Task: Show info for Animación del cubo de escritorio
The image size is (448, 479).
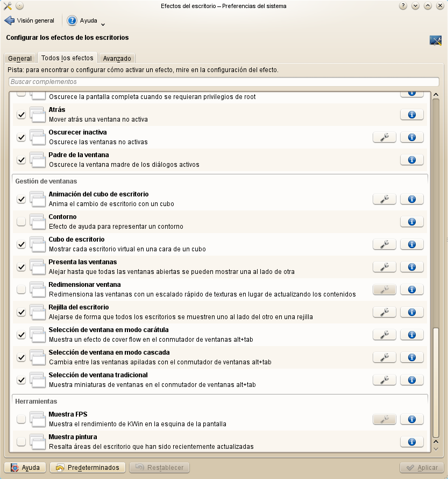Action: pyautogui.click(x=411, y=199)
